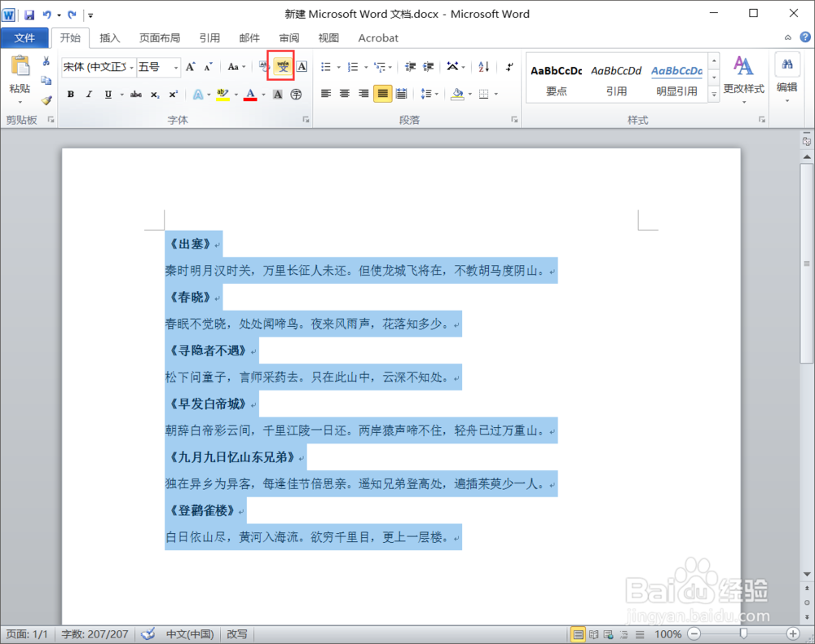
Task: Apply yellow text highlight color
Action: coord(221,94)
